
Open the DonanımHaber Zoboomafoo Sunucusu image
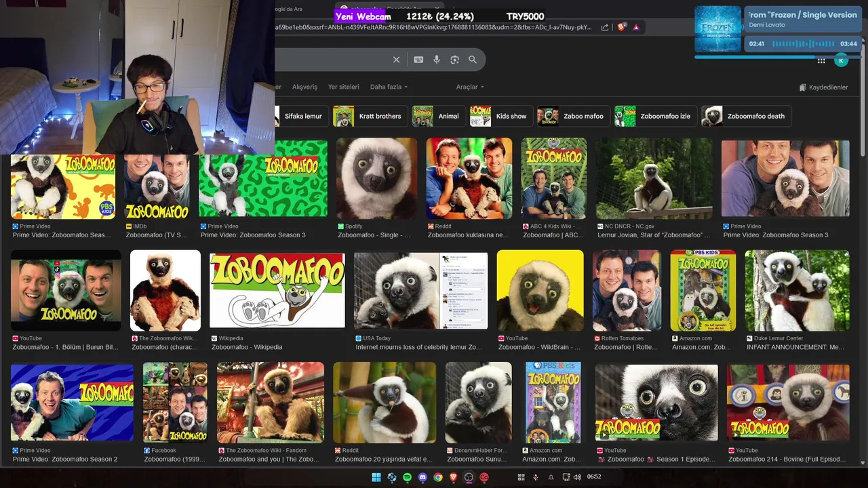click(478, 403)
